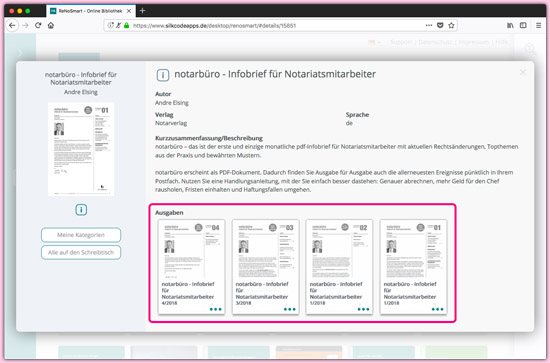550x363 pixels.
Task: Show the browser library icon
Action: (x=510, y=25)
